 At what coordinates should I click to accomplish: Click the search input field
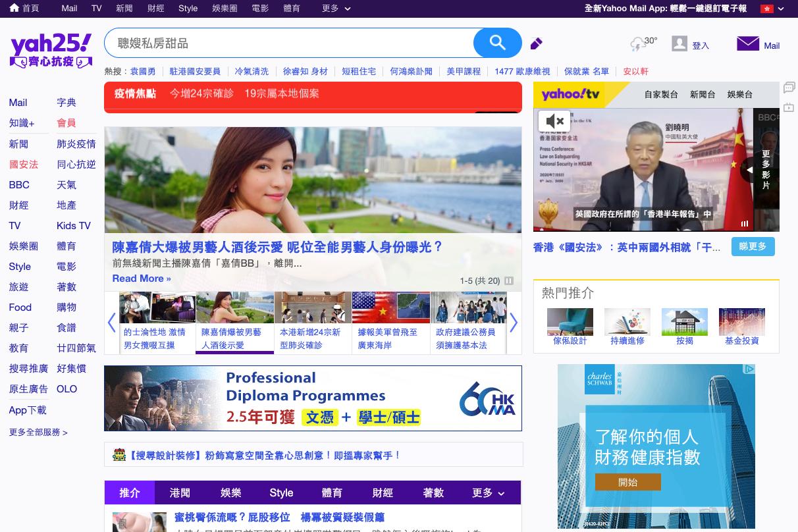(x=290, y=43)
